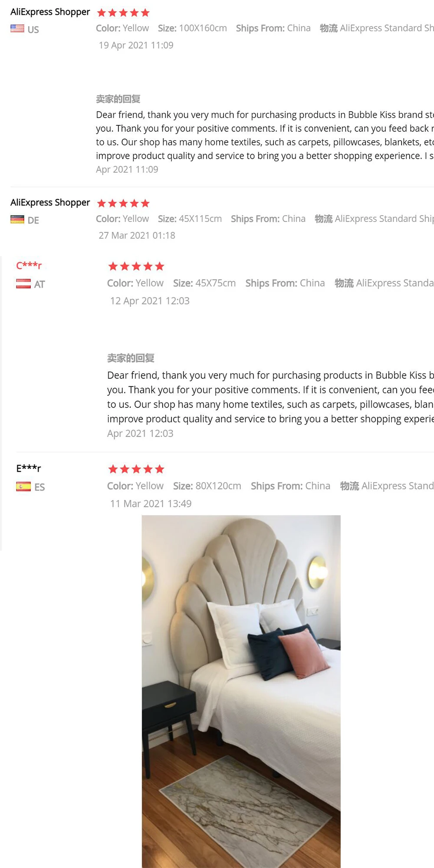Click the 27 Mar 2021 01:18 timestamp
434x868 pixels.
click(x=137, y=235)
